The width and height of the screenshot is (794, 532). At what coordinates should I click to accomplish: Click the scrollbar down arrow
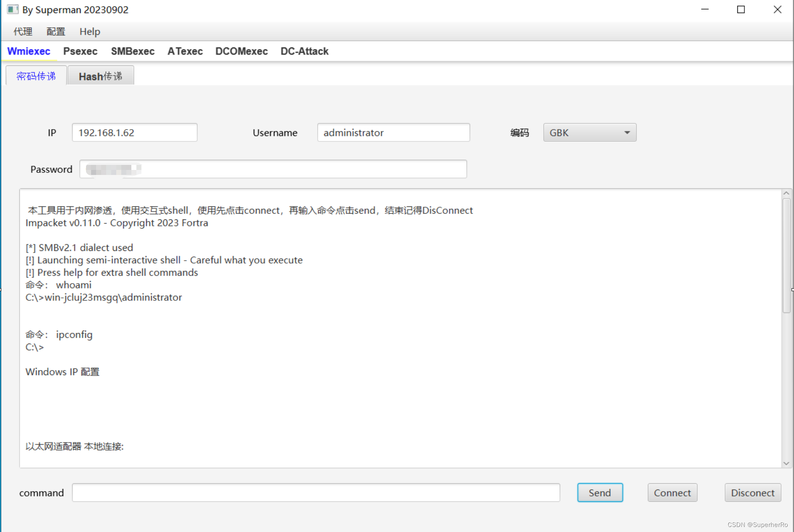coord(786,463)
